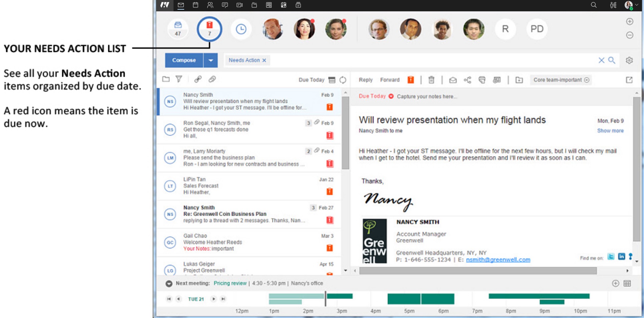Open the settings gear beside search field
Image resolution: width=644 pixels, height=318 pixels.
pos(629,60)
